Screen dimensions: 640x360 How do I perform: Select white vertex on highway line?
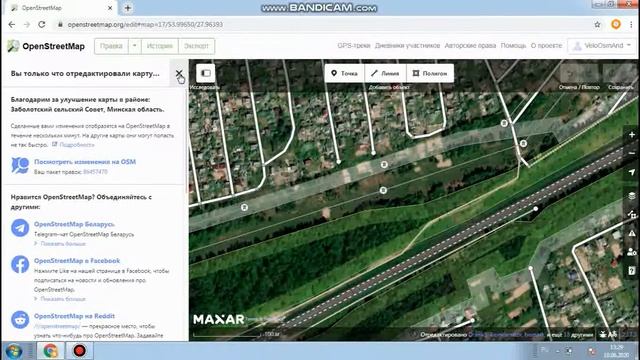(536, 209)
